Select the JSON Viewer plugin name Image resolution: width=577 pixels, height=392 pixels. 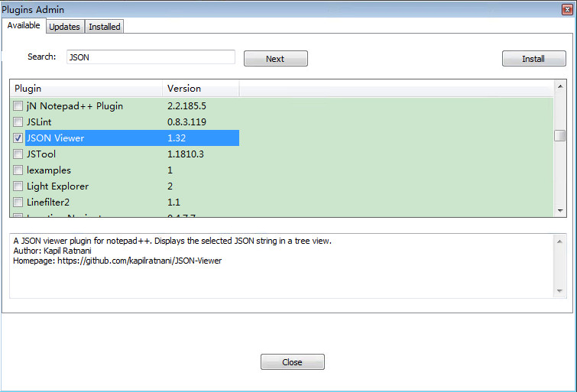click(56, 138)
